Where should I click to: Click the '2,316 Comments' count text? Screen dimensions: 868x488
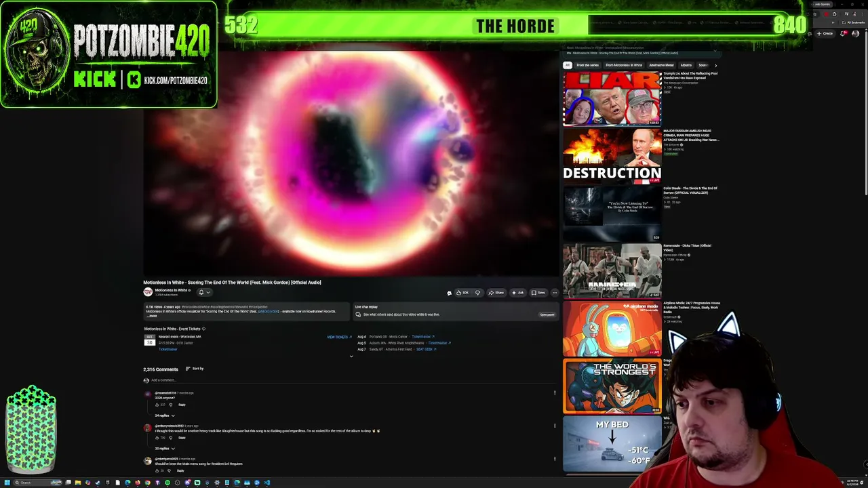[161, 369]
